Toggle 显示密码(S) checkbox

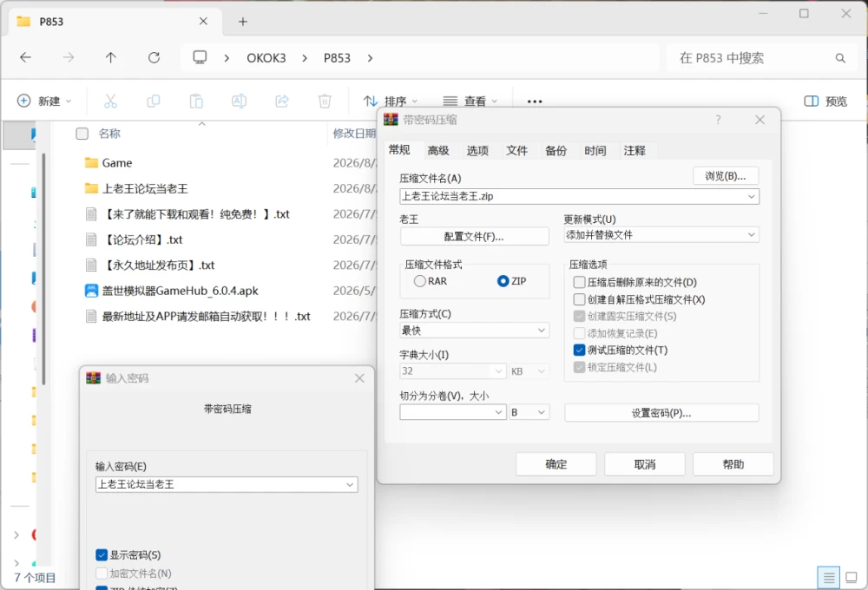tap(102, 554)
